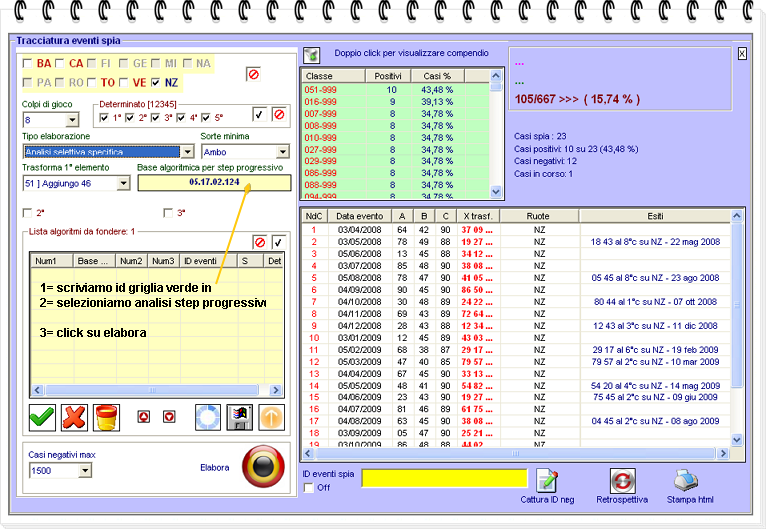Click the Positivi column header
This screenshot has height=529, width=766.
click(388, 76)
